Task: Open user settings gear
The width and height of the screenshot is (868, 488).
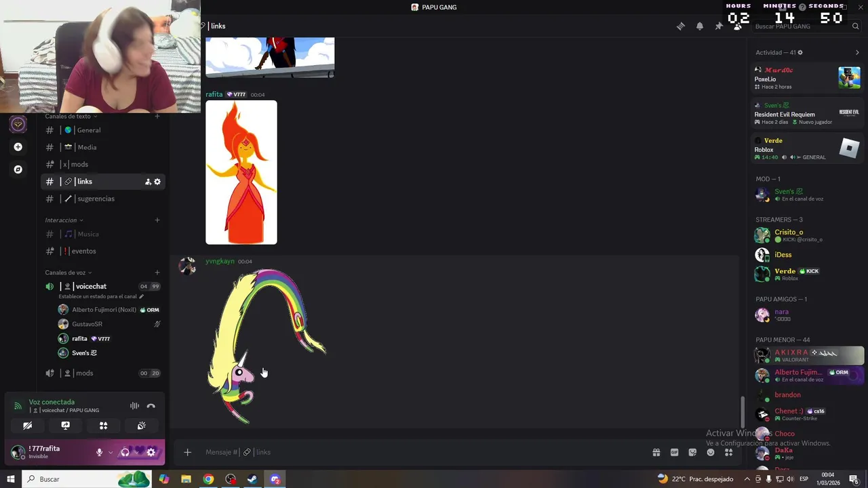Action: coord(151,452)
